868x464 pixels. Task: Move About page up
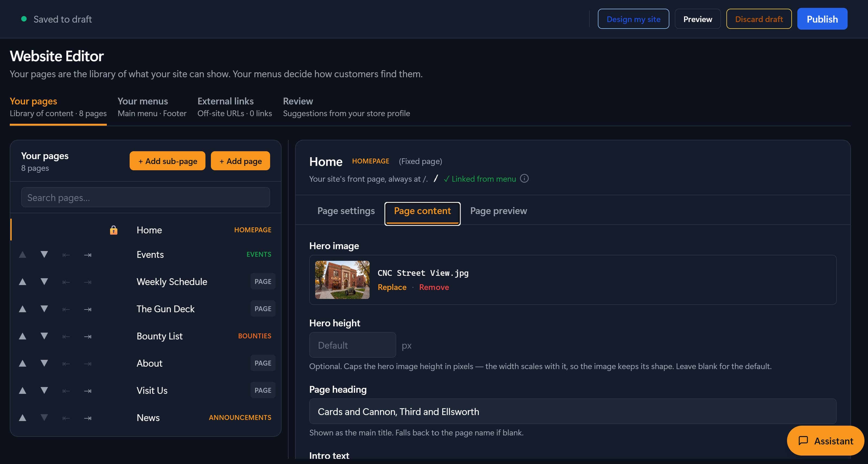(x=23, y=364)
